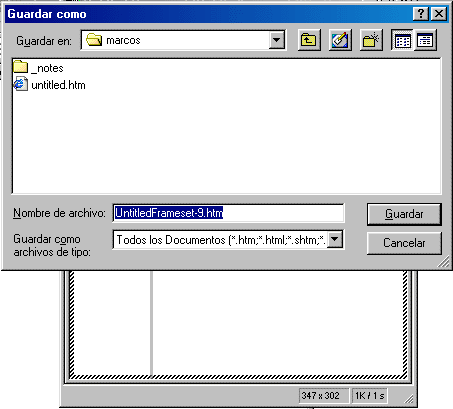Image resolution: width=453 pixels, height=409 pixels.
Task: Switch to details view icon
Action: pos(425,40)
